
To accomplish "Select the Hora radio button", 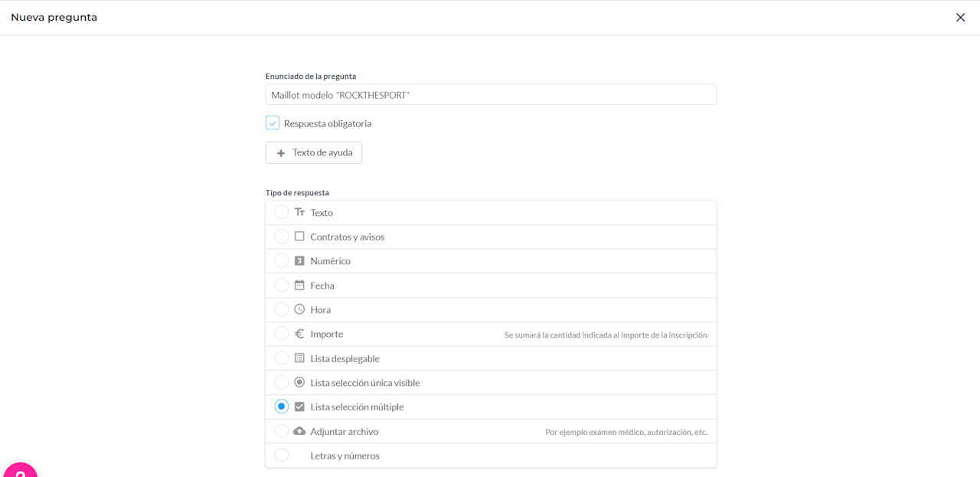I will (282, 309).
